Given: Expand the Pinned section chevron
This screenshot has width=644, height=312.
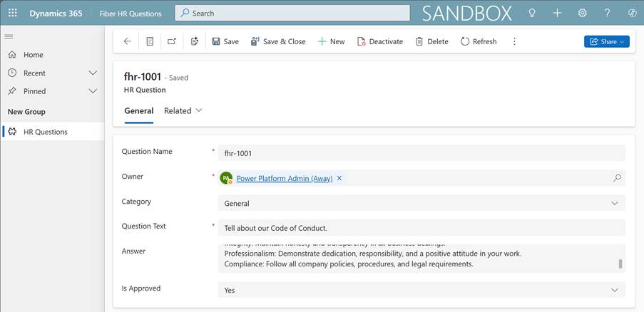Looking at the screenshot, I should [93, 91].
